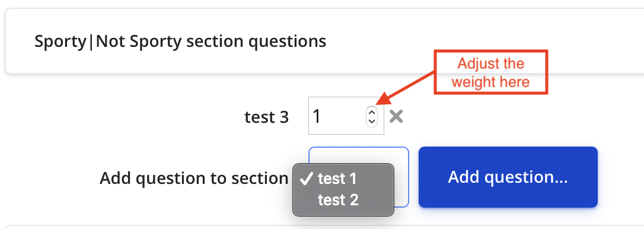The image size is (644, 229).
Task: Focus the test 3 weight input field
Action: pos(346,116)
